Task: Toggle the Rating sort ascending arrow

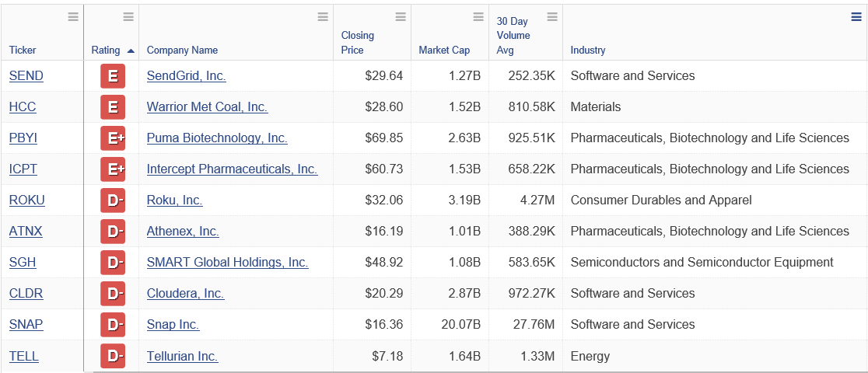Action: coord(131,51)
